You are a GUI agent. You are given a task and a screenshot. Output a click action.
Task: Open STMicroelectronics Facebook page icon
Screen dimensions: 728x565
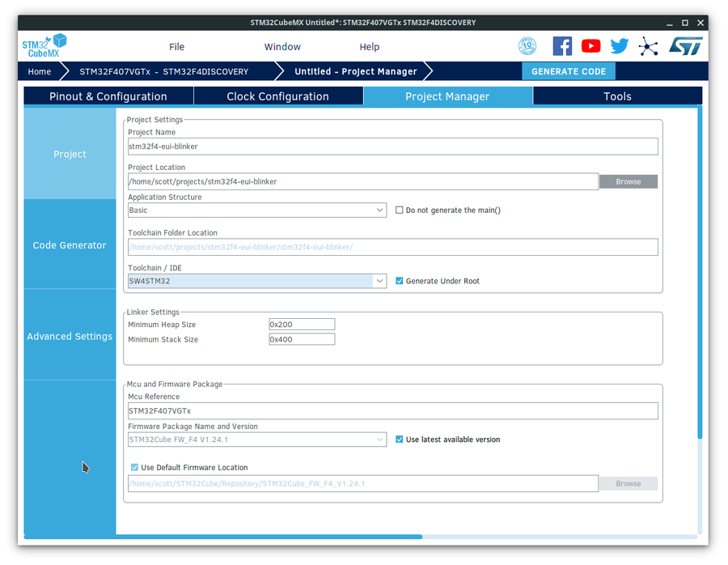pos(562,45)
